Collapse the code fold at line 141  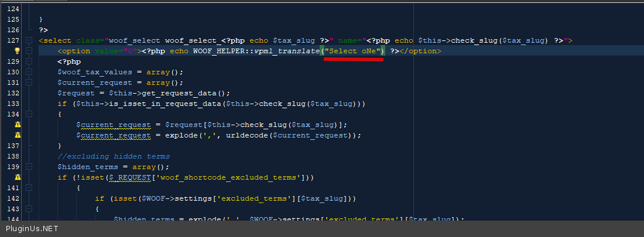point(29,188)
